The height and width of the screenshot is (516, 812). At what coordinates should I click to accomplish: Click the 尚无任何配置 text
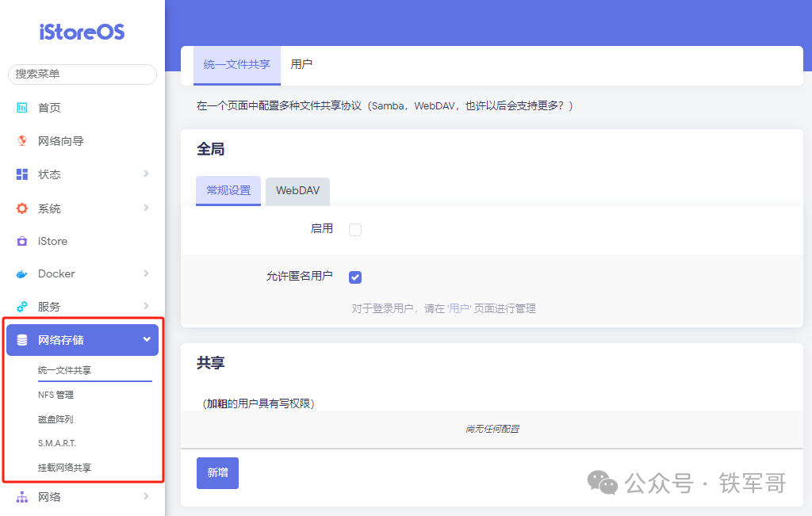coord(492,429)
